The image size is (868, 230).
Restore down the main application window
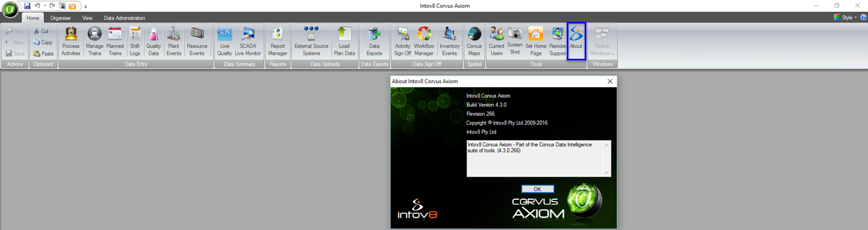(x=837, y=6)
